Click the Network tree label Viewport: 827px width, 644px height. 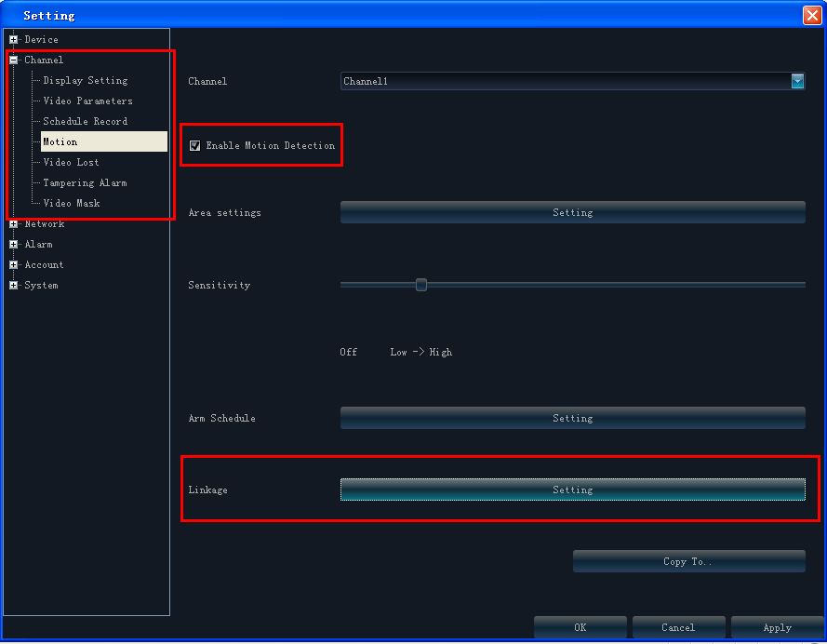pyautogui.click(x=45, y=224)
